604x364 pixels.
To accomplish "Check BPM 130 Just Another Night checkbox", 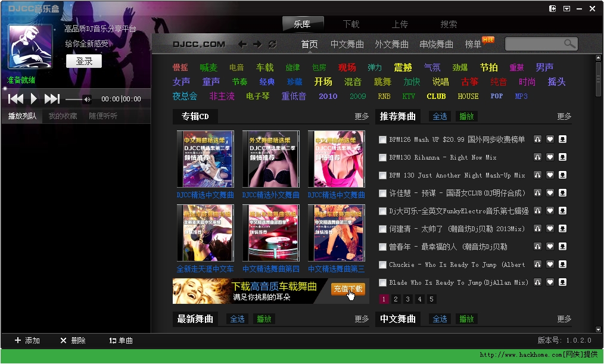I will [382, 176].
